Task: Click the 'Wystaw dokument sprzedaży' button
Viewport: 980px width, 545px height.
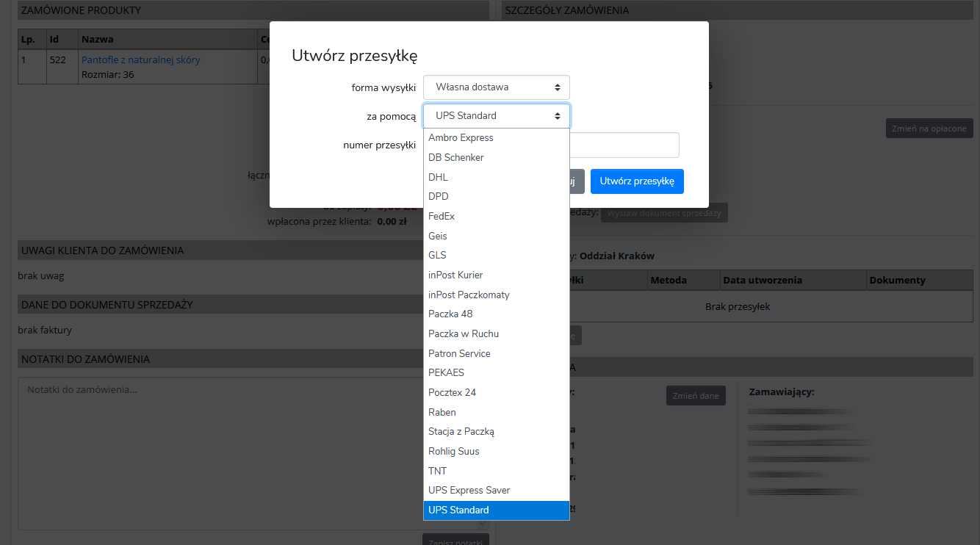Action: tap(664, 213)
